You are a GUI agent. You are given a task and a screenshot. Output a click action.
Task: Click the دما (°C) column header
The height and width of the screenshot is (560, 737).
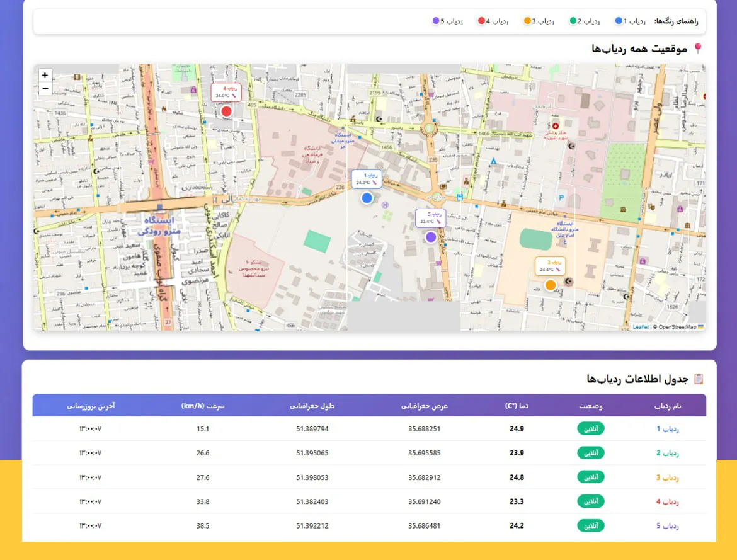[517, 406]
